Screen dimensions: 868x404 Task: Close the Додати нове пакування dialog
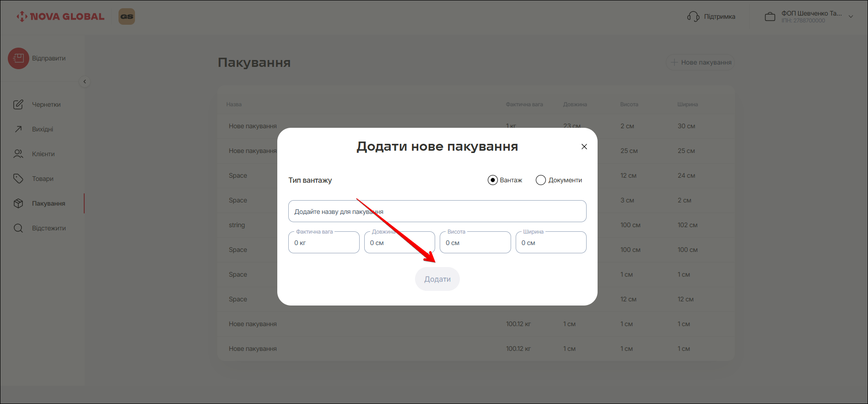click(x=584, y=147)
